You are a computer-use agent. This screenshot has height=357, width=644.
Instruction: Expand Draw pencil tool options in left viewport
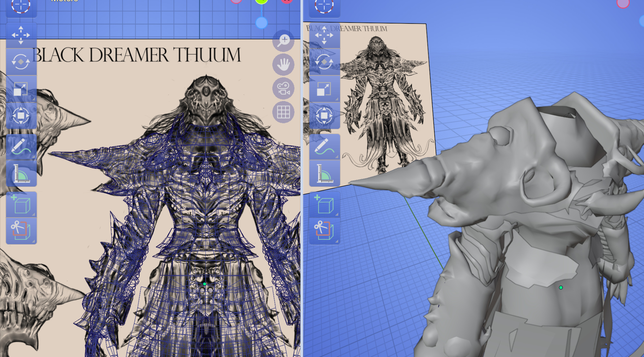tap(33, 157)
